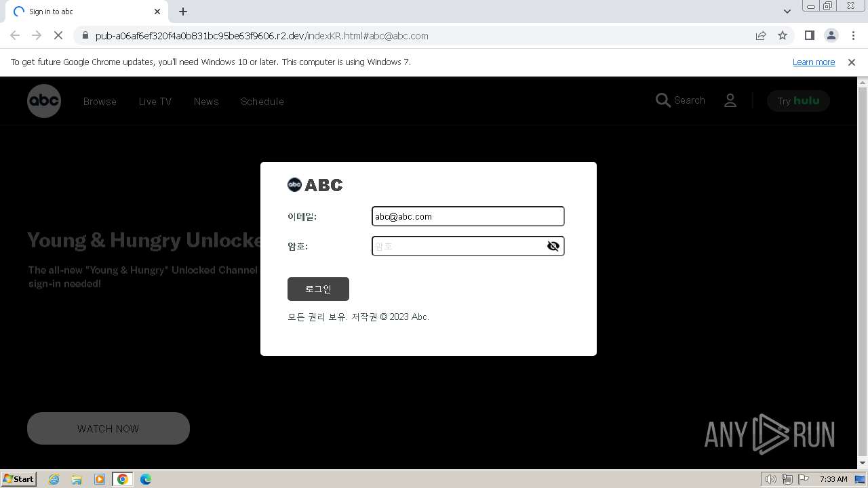Image resolution: width=868 pixels, height=488 pixels.
Task: Click the abc logo in the site header
Action: (x=44, y=101)
